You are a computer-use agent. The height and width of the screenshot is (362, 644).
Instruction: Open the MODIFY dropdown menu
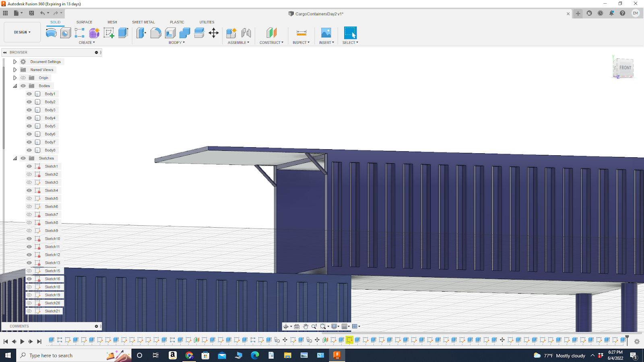pyautogui.click(x=176, y=42)
